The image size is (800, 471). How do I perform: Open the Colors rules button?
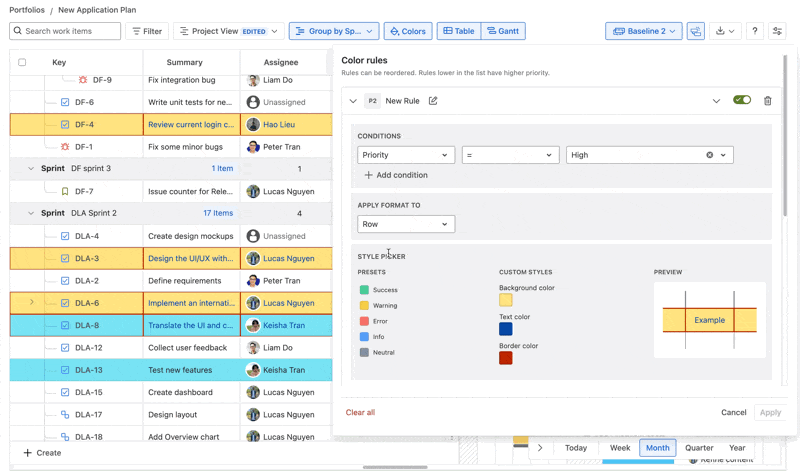[408, 31]
